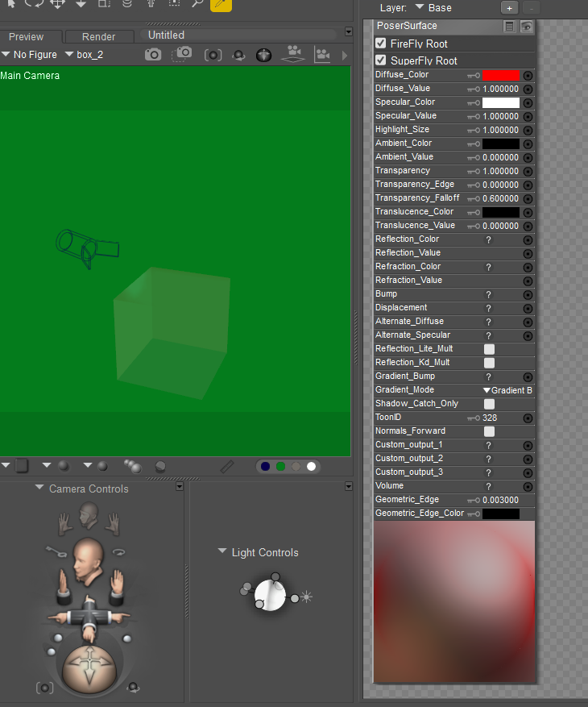Open the document style dropdown arrow
The width and height of the screenshot is (588, 707).
[6, 465]
